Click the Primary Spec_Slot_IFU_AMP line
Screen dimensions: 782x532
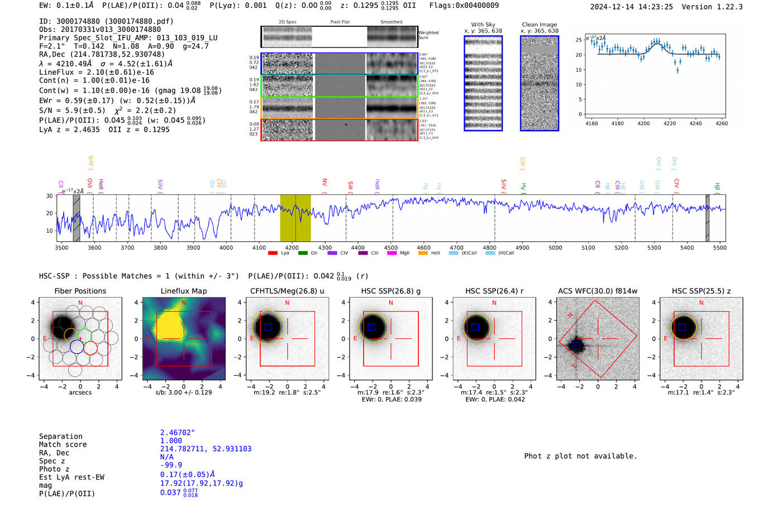128,38
